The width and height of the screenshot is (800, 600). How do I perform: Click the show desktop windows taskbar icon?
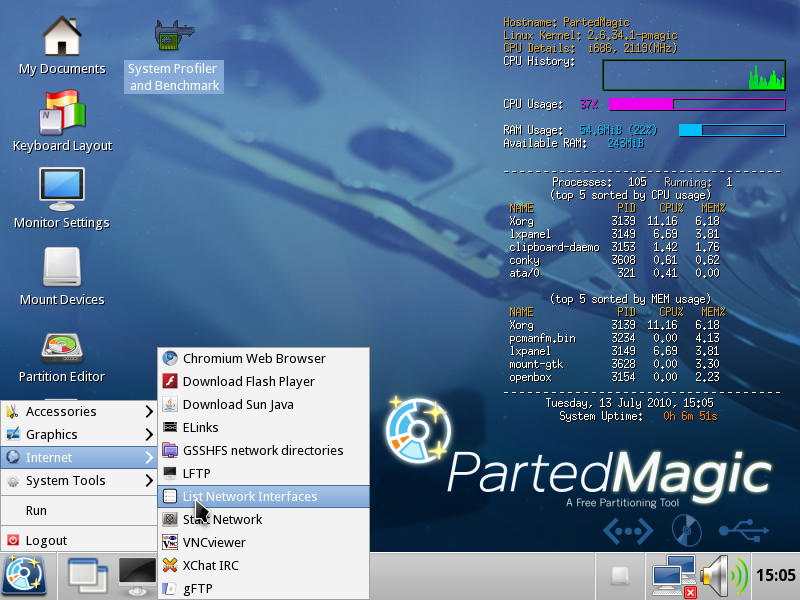point(88,576)
